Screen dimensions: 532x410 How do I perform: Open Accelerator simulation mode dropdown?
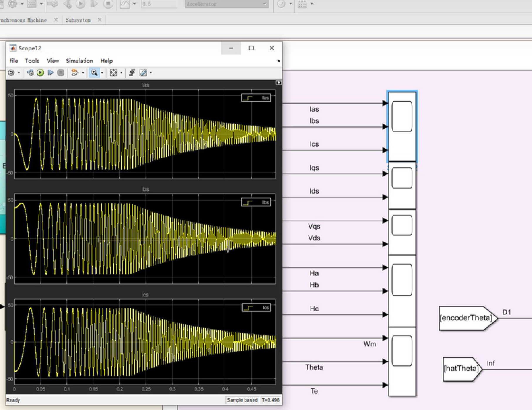tap(227, 4)
